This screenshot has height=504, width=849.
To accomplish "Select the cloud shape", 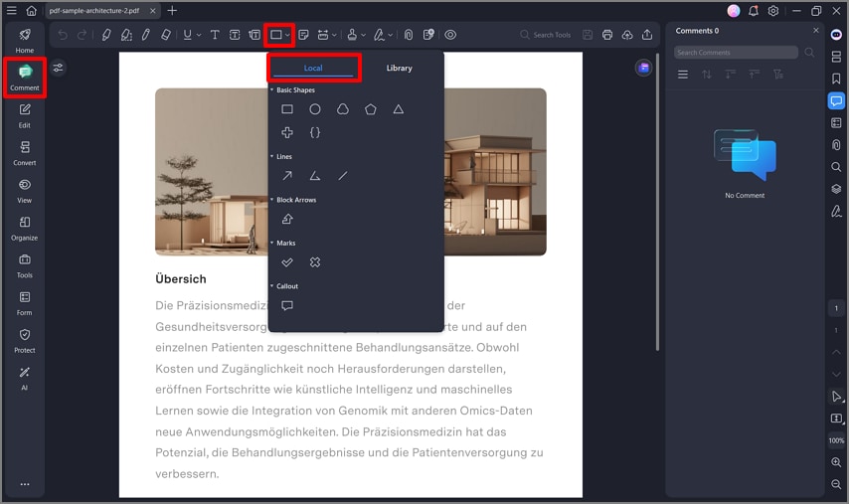I will (x=343, y=109).
